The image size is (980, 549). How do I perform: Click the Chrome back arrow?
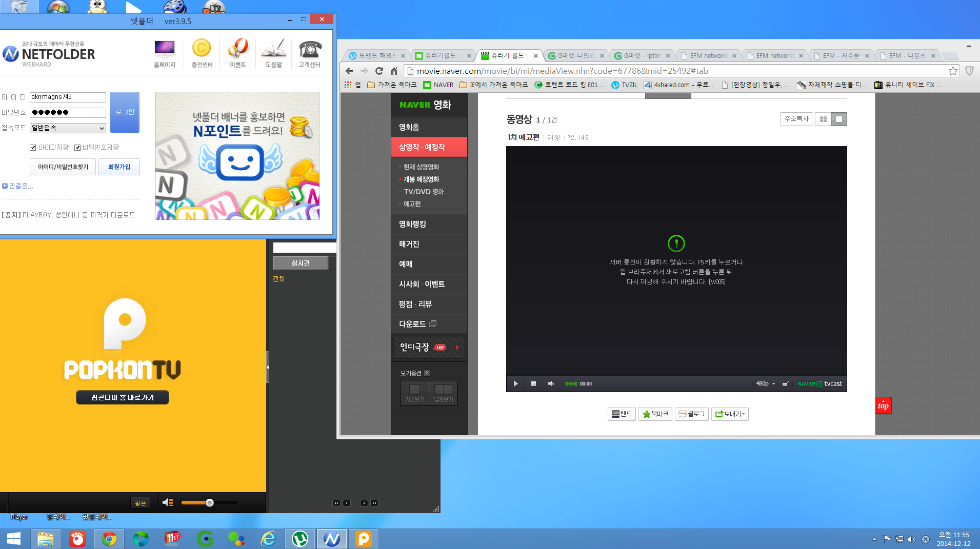click(x=349, y=71)
